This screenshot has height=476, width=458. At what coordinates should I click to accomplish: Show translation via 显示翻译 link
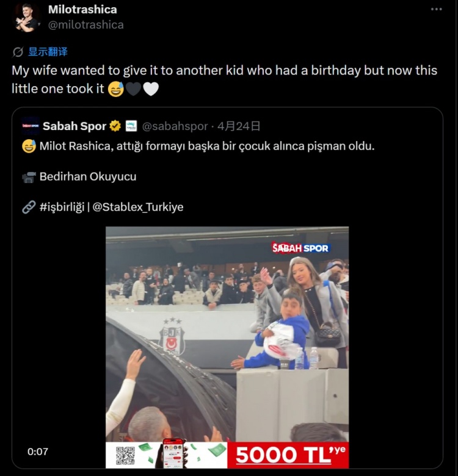(48, 52)
